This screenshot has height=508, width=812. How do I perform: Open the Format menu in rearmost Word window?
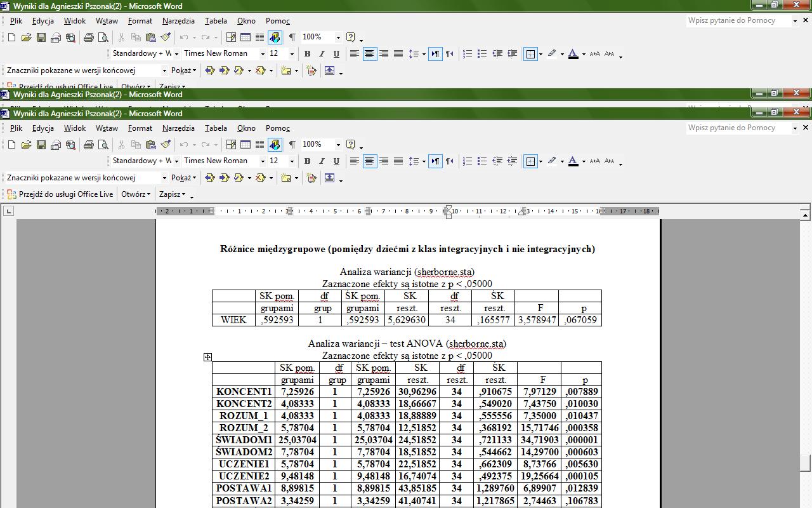(x=140, y=21)
